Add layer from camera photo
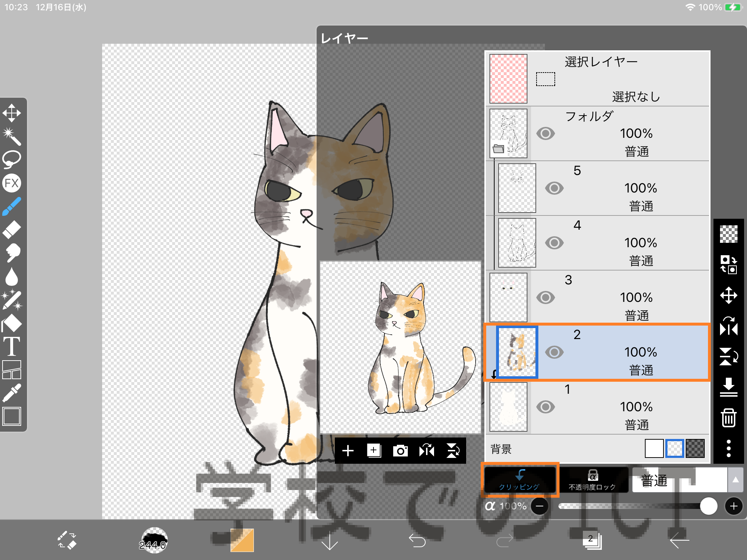747x560 pixels. click(400, 451)
